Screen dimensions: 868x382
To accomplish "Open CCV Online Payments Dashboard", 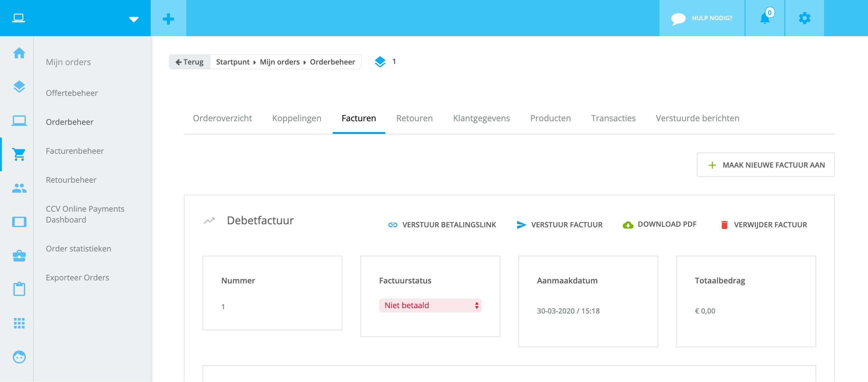I will (85, 214).
